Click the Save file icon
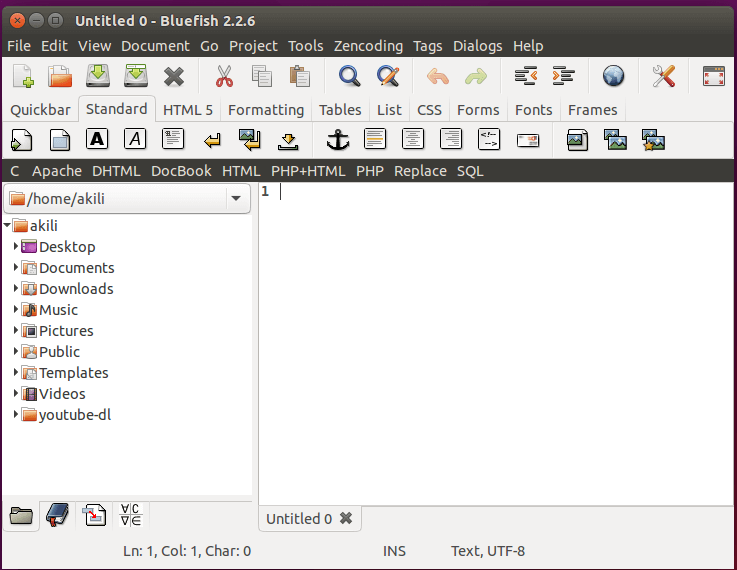Viewport: 737px width, 570px height. (x=98, y=76)
